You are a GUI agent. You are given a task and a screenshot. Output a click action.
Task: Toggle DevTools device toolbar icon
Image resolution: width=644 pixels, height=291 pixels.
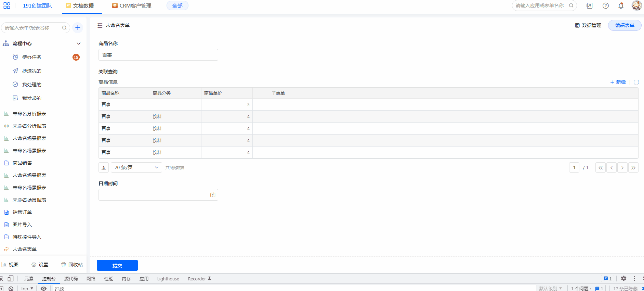[11, 279]
